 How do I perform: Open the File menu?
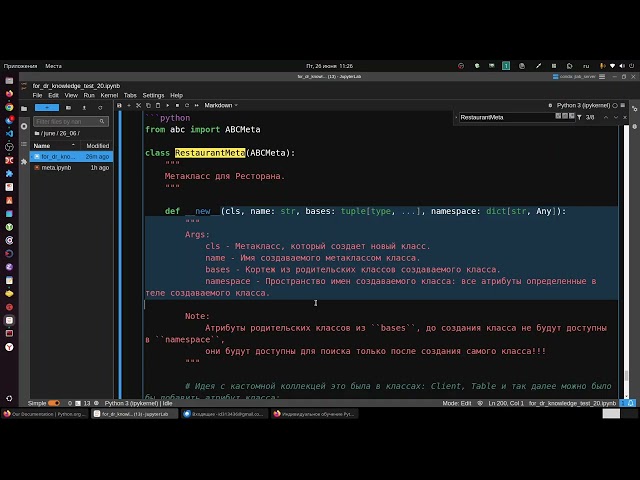37,96
